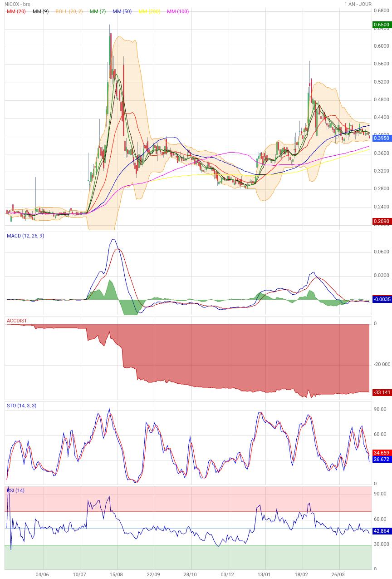Screen dimensions: 392x579
Task: Click the red 0.2090 low price tag
Action: [381, 221]
